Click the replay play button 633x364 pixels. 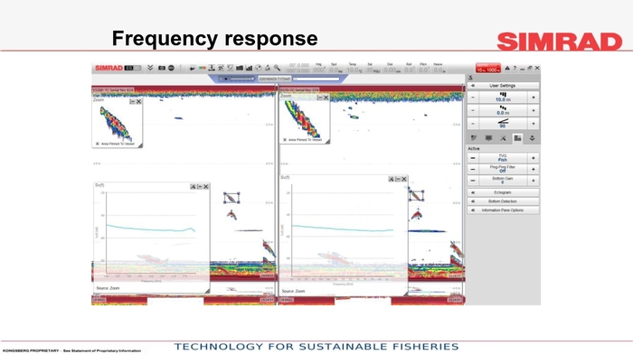pos(226,79)
